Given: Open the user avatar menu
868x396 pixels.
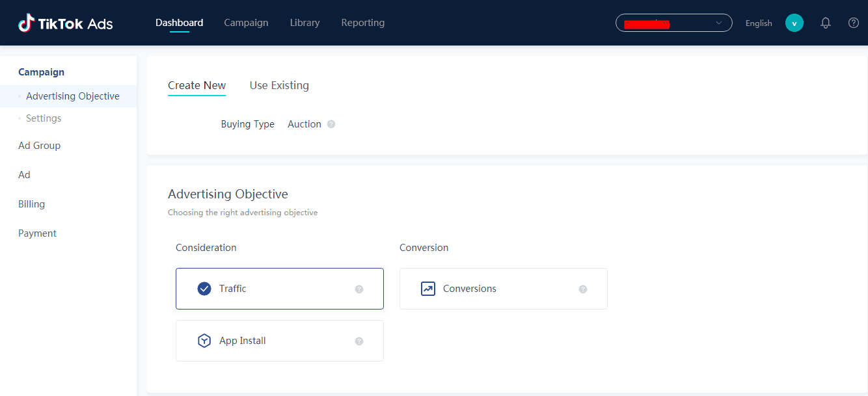Looking at the screenshot, I should [794, 23].
